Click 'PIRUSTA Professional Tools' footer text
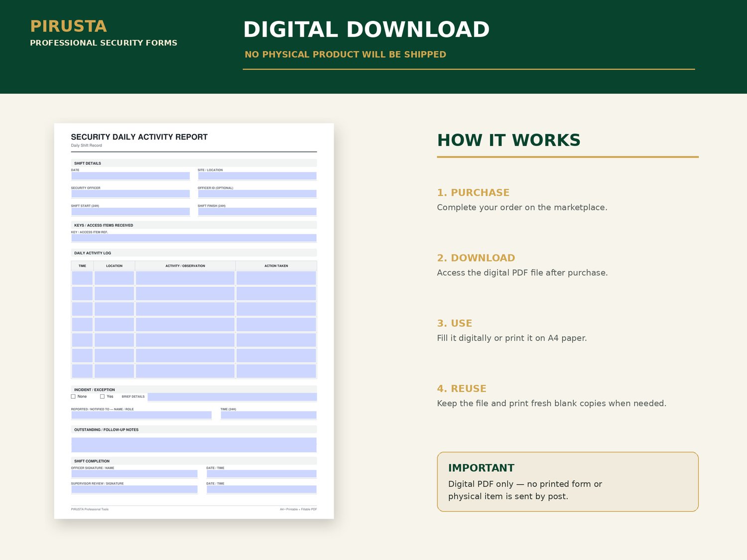Image resolution: width=747 pixels, height=560 pixels. [x=90, y=509]
